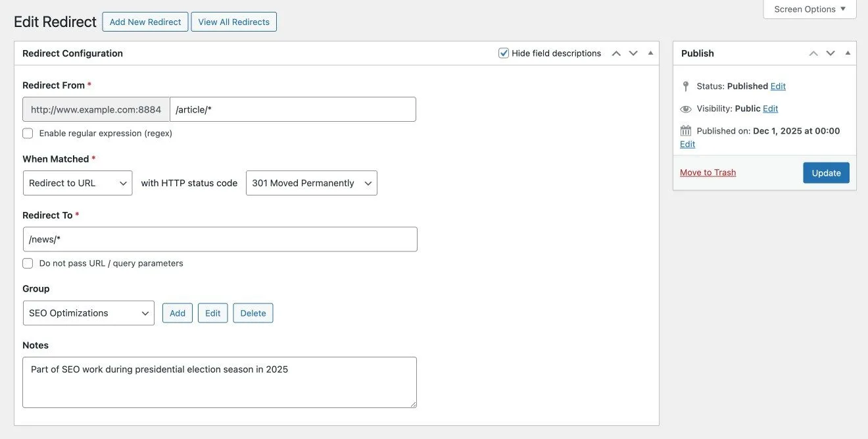Click into the Redirect To field
The height and width of the screenshot is (439, 868).
220,240
